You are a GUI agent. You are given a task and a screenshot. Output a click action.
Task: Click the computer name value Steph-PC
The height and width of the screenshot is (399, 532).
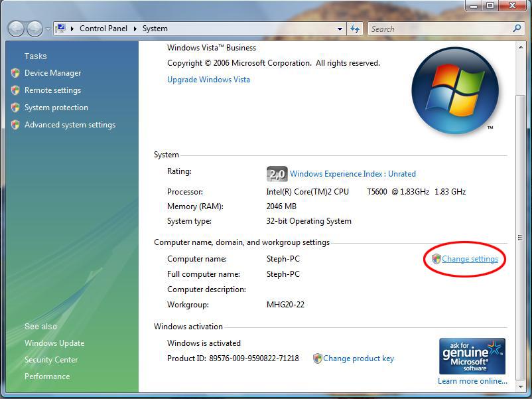283,259
